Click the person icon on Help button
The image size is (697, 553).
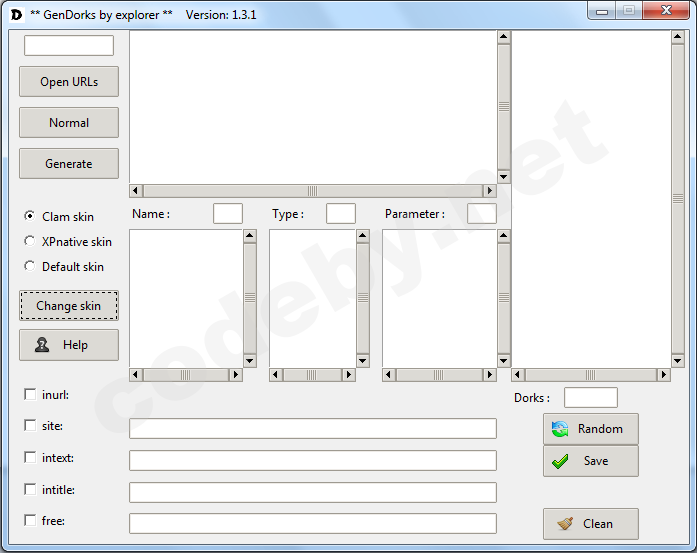42,345
